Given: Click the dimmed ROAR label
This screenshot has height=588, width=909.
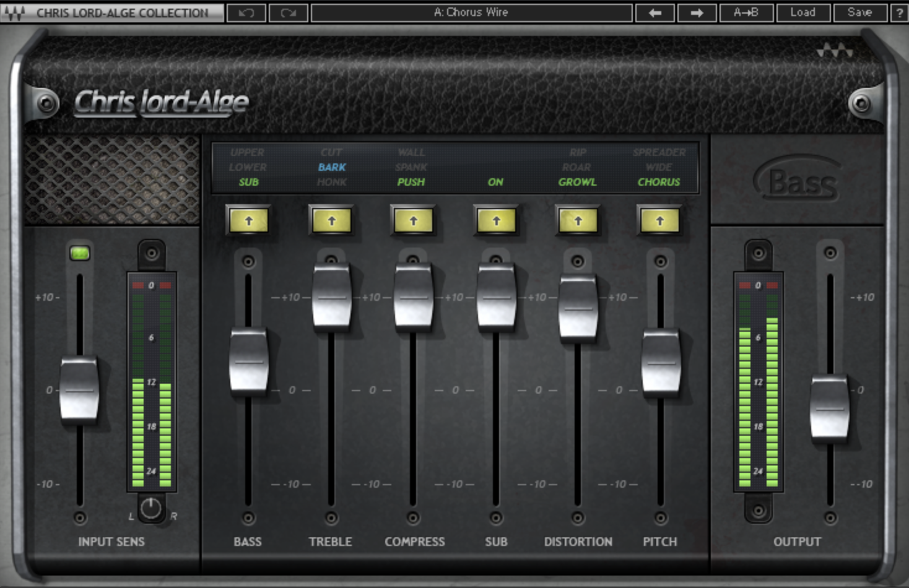Looking at the screenshot, I should tap(576, 167).
